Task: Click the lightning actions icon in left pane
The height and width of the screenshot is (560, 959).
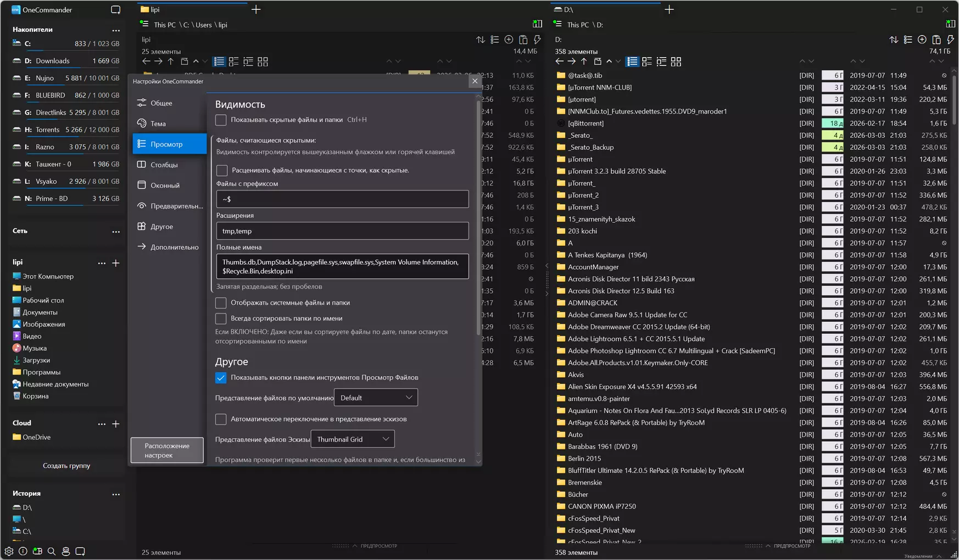Action: pyautogui.click(x=537, y=40)
